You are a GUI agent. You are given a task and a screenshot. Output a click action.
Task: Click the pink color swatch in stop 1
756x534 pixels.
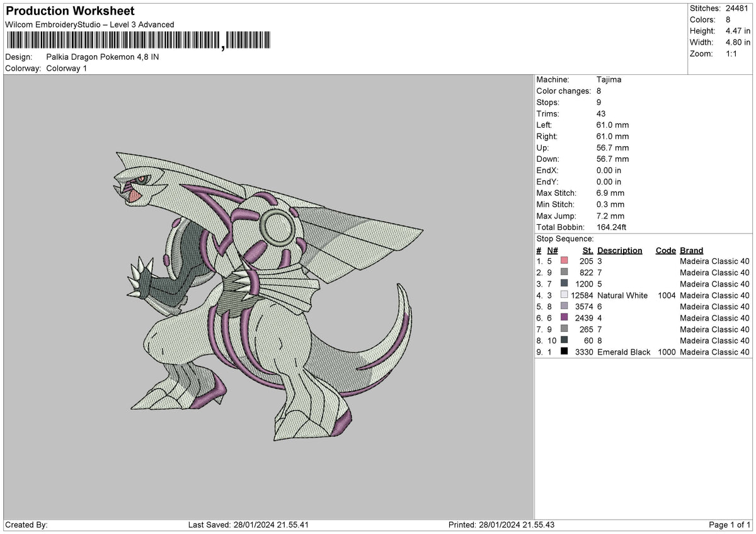point(564,261)
